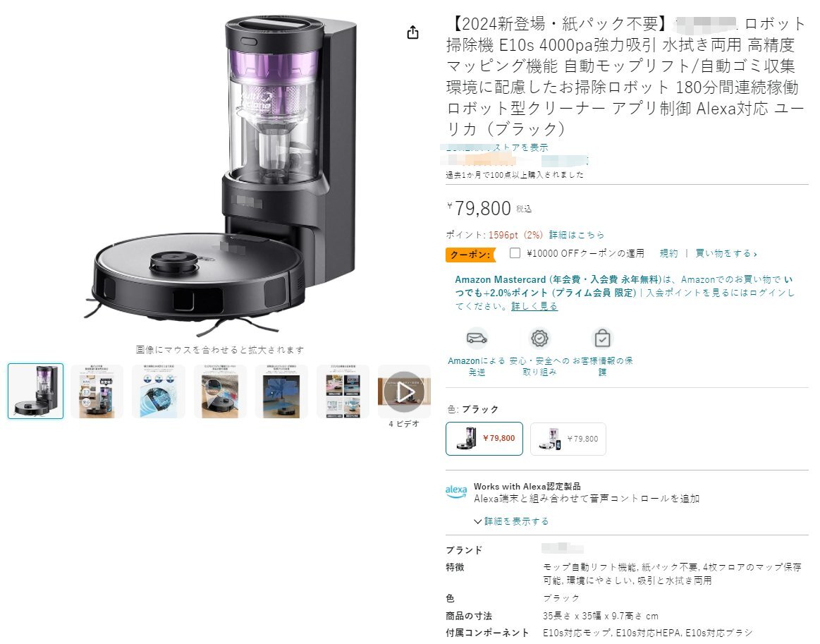The height and width of the screenshot is (644, 820).
Task: Click the customer information protection icon
Action: pyautogui.click(x=602, y=338)
